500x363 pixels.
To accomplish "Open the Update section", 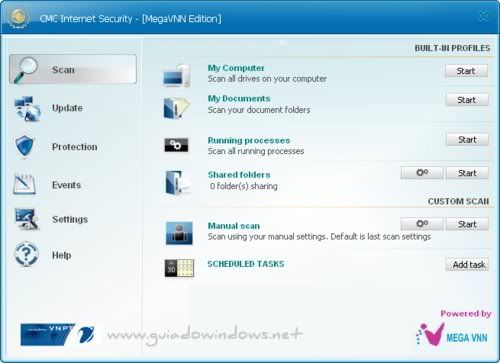I will (x=67, y=108).
